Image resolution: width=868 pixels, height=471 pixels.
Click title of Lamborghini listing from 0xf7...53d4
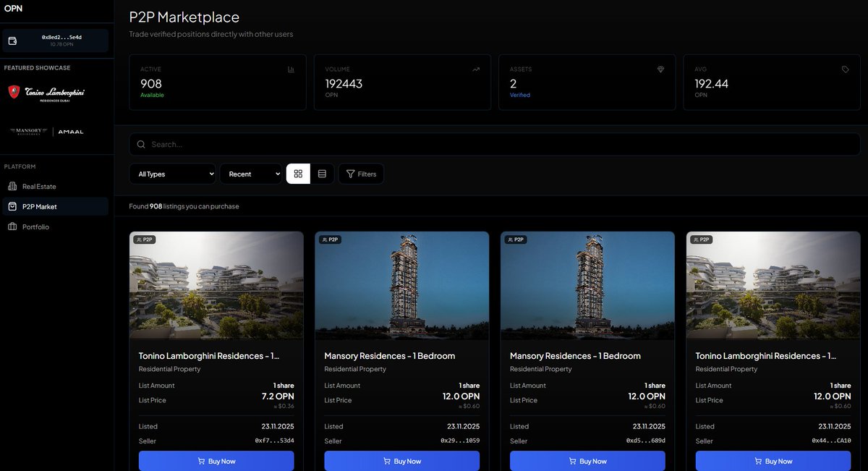pyautogui.click(x=209, y=356)
